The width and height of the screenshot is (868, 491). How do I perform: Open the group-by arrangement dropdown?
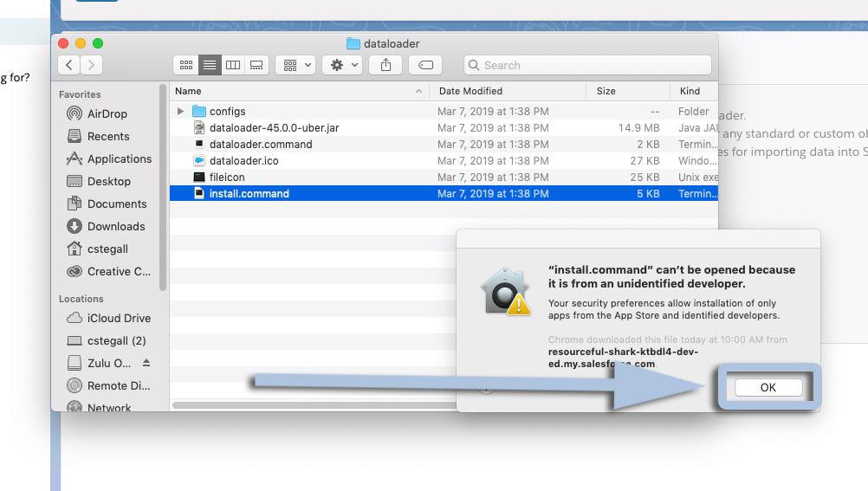[x=295, y=65]
